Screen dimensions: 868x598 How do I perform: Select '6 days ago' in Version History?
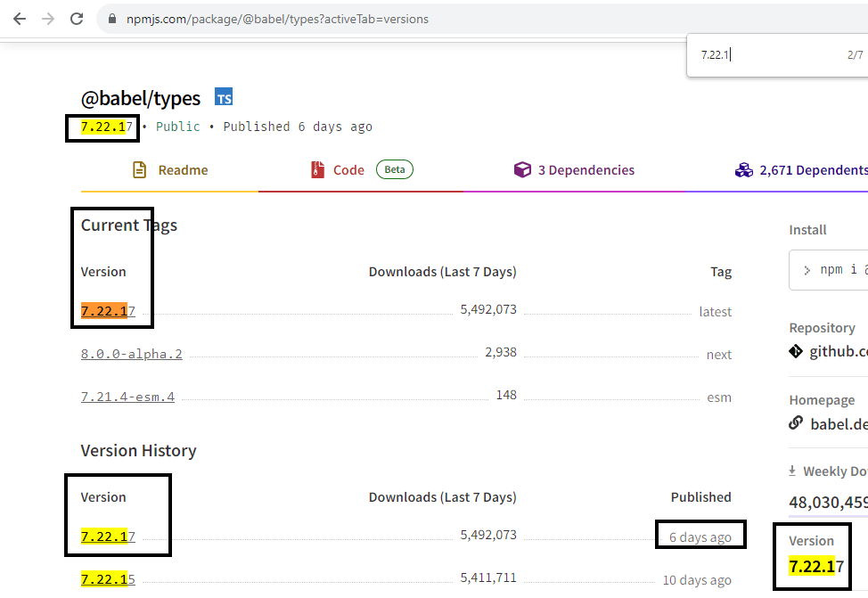pyautogui.click(x=700, y=537)
